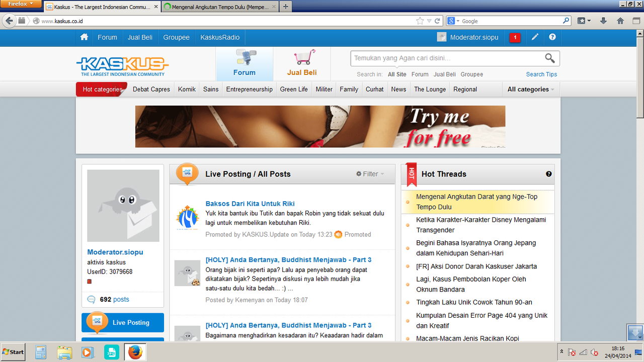This screenshot has width=644, height=362.
Task: Select Groupee search scope
Action: point(472,74)
